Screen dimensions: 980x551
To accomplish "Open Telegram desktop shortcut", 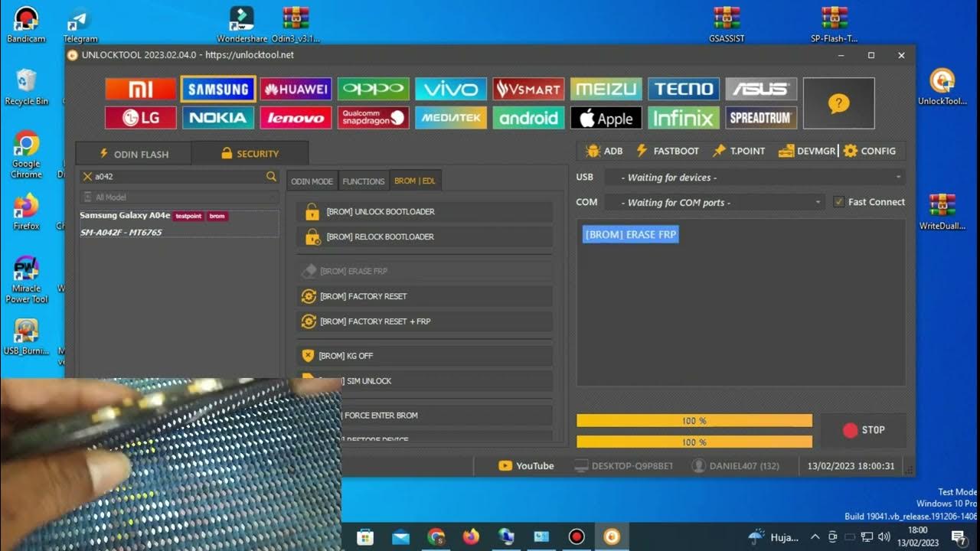I will (x=80, y=25).
